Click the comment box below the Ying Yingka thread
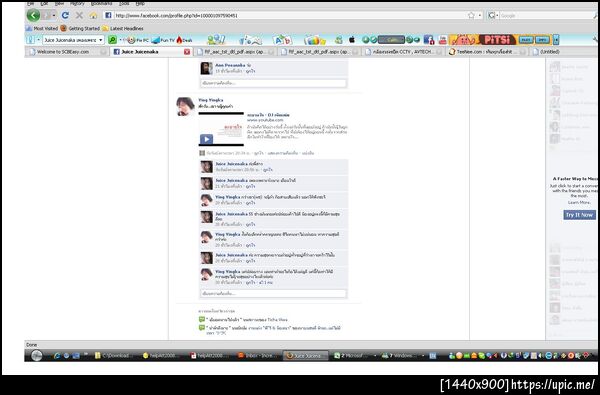The image size is (600, 395). (x=273, y=293)
